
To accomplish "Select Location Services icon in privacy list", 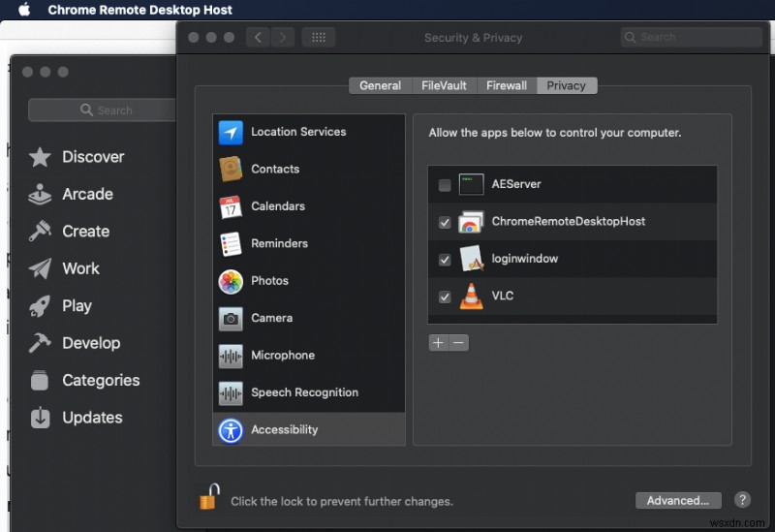I will [231, 133].
